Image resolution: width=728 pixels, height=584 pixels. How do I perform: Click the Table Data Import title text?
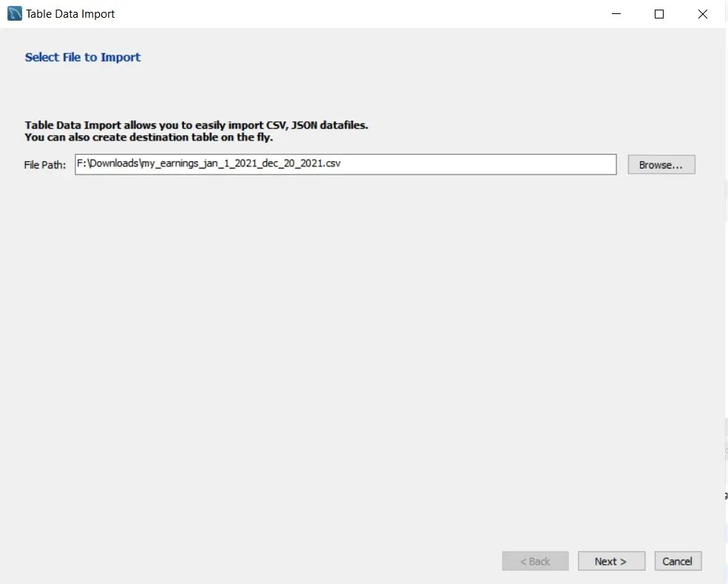pyautogui.click(x=71, y=13)
